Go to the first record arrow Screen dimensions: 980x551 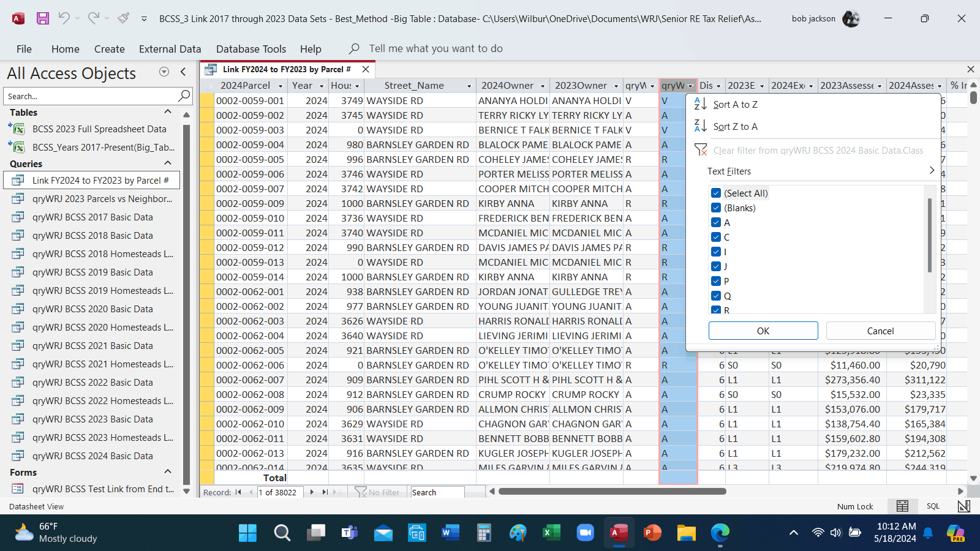click(238, 492)
